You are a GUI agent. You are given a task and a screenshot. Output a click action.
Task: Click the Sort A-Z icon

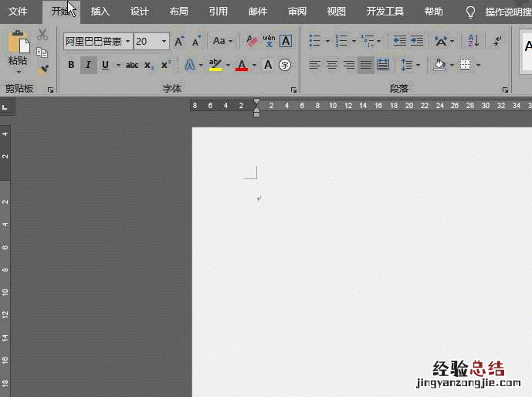click(x=473, y=41)
